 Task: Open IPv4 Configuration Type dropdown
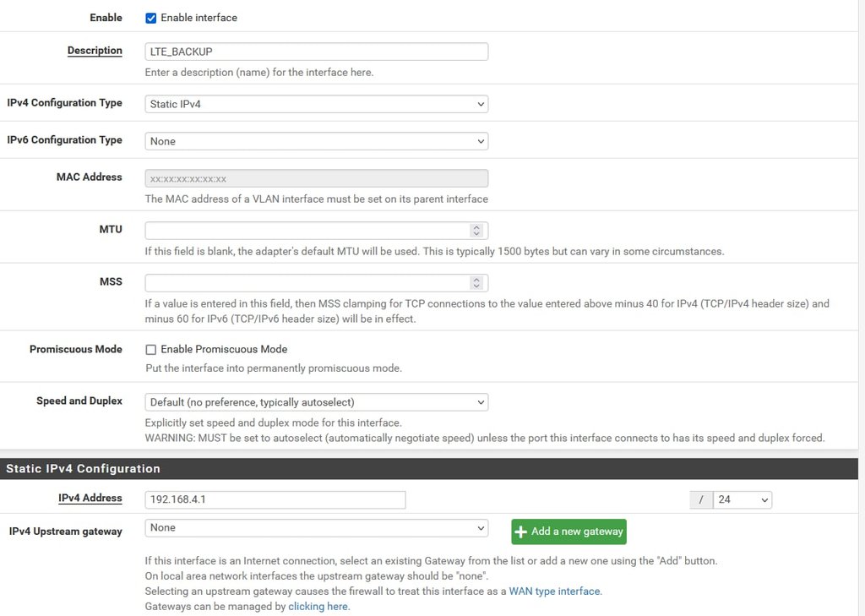click(x=316, y=104)
